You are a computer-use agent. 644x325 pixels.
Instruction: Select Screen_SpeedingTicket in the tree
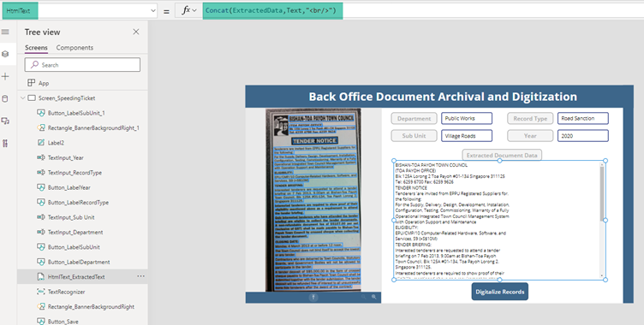pos(67,98)
